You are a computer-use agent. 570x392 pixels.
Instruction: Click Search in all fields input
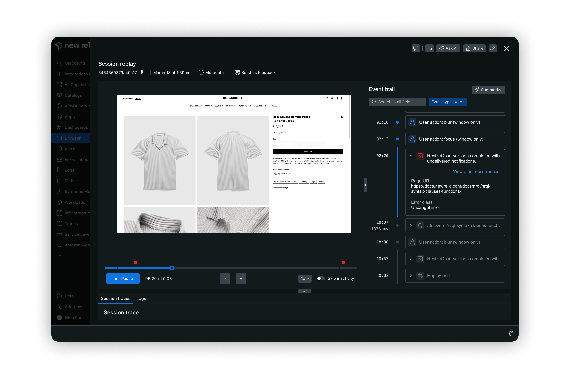(397, 102)
